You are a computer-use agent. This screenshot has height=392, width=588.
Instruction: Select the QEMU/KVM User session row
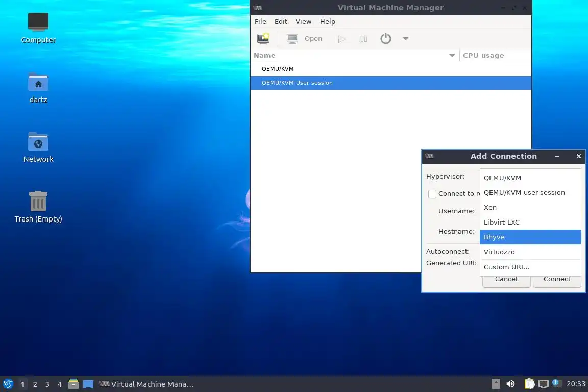(391, 83)
